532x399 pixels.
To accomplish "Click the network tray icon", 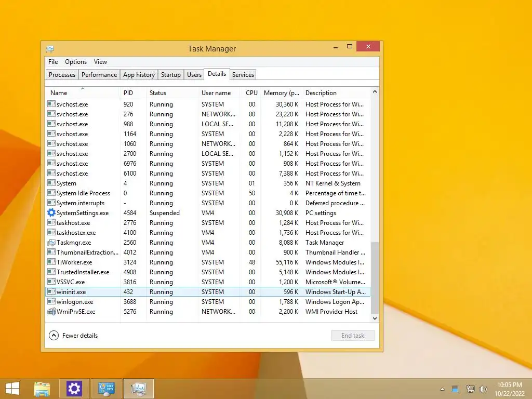I will 470,389.
